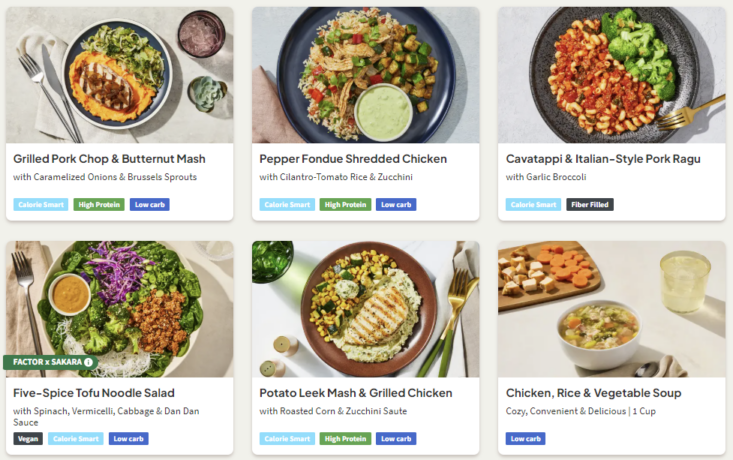The width and height of the screenshot is (733, 460).
Task: Click High Protein tag on Grilled Pork Chop card
Action: [x=99, y=205]
